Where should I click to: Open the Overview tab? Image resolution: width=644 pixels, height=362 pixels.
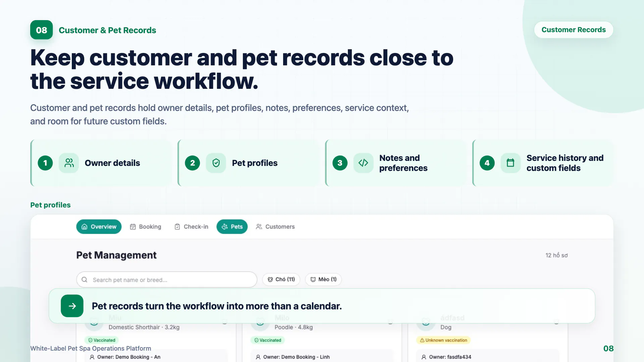click(99, 227)
